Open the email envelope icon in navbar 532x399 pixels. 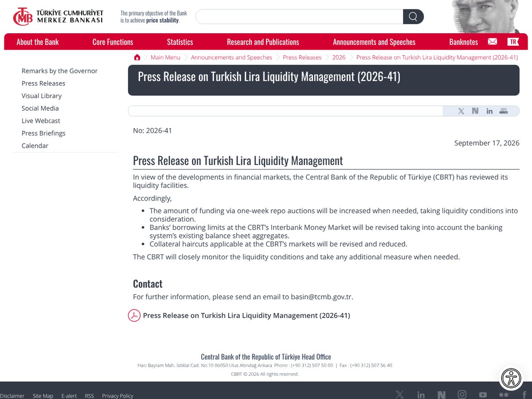coord(493,42)
